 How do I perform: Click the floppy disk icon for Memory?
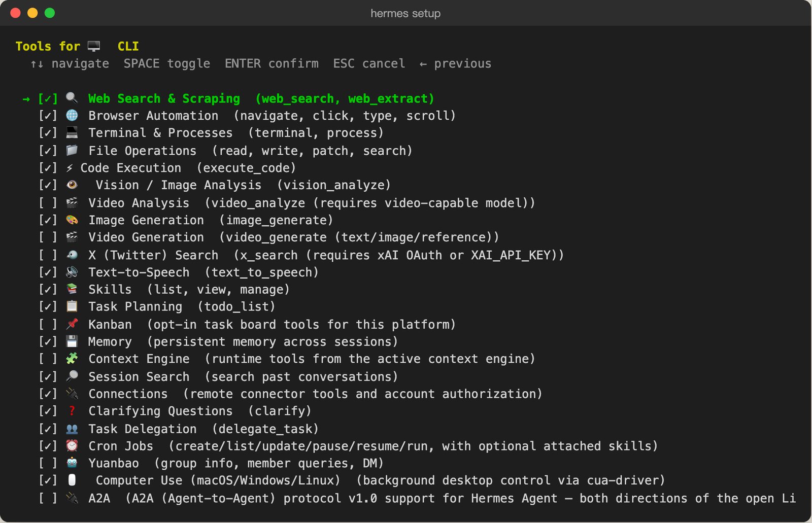[x=72, y=342]
